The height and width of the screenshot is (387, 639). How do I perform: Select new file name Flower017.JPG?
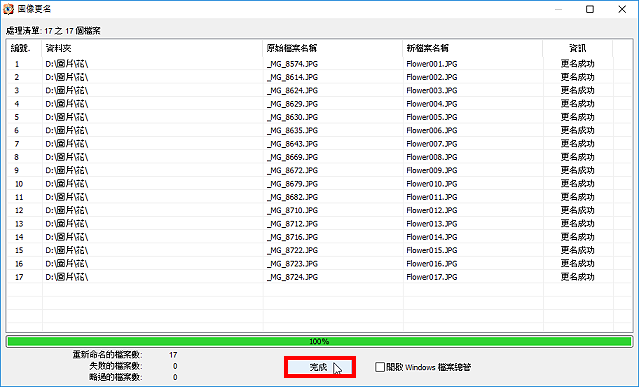[x=432, y=277]
